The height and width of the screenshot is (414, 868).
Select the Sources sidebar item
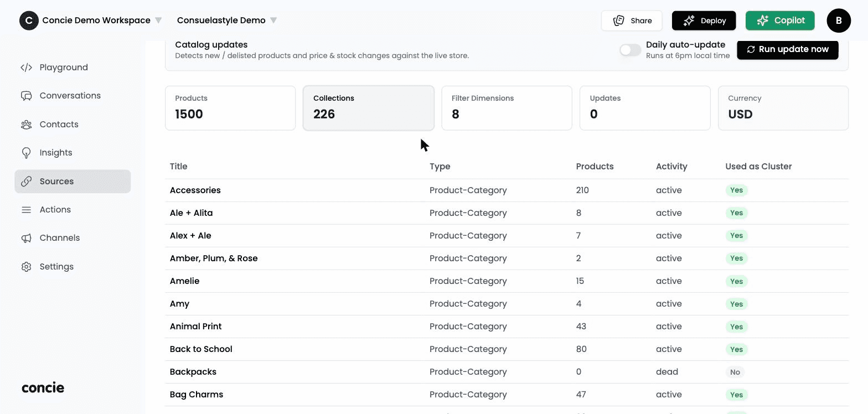click(x=73, y=182)
